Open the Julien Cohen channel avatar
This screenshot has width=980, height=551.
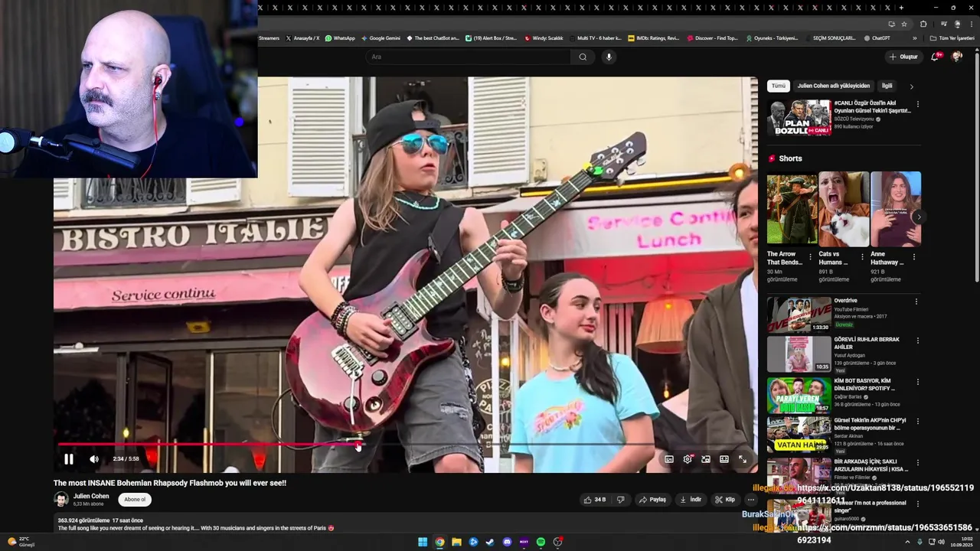coord(61,500)
